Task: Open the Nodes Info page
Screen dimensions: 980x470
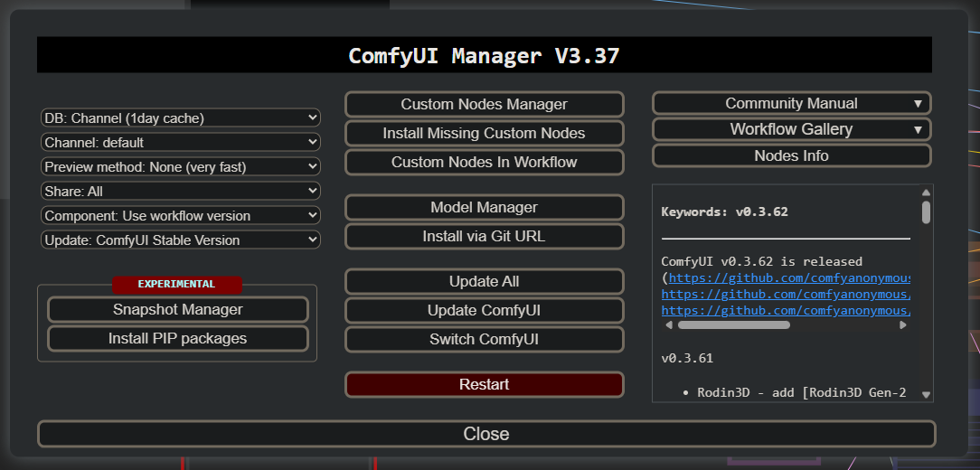Action: pyautogui.click(x=791, y=155)
